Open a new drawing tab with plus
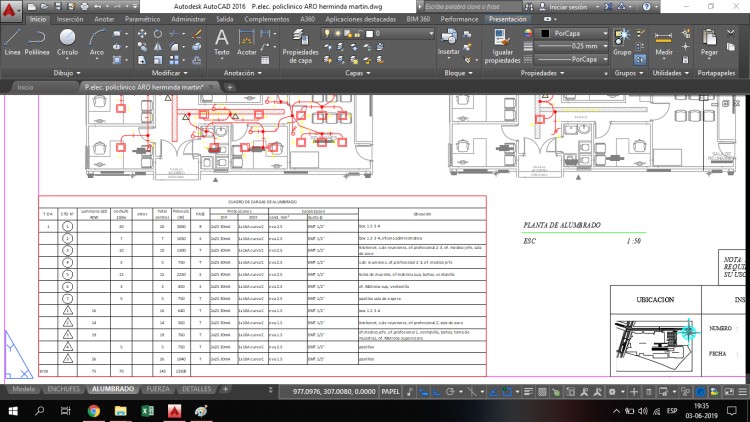This screenshot has width=750, height=422. (x=230, y=87)
